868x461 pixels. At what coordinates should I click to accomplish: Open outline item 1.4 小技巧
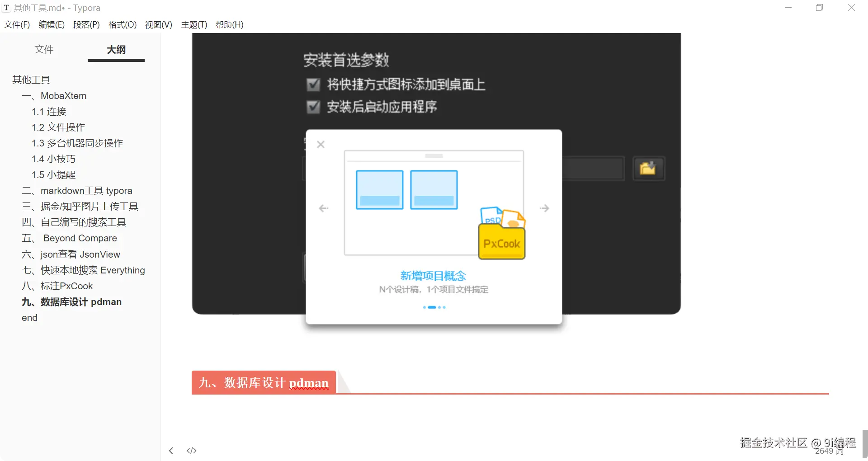[x=53, y=159]
